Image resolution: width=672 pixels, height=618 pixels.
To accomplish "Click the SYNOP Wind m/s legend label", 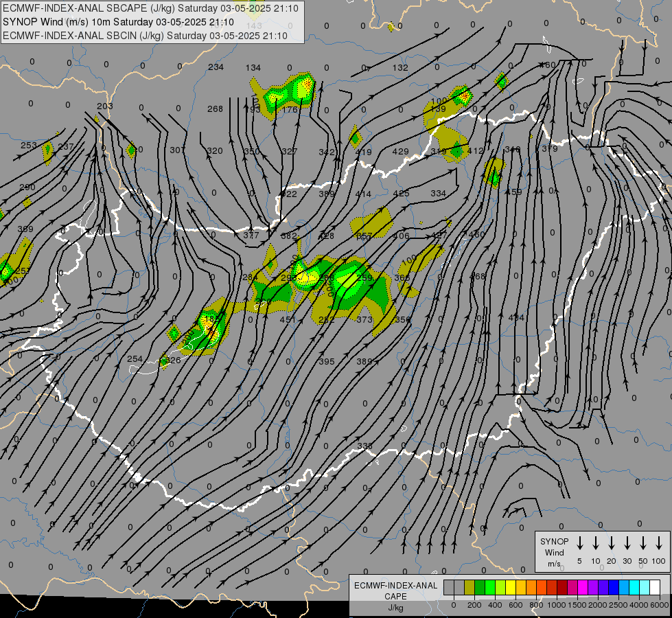I will [554, 552].
